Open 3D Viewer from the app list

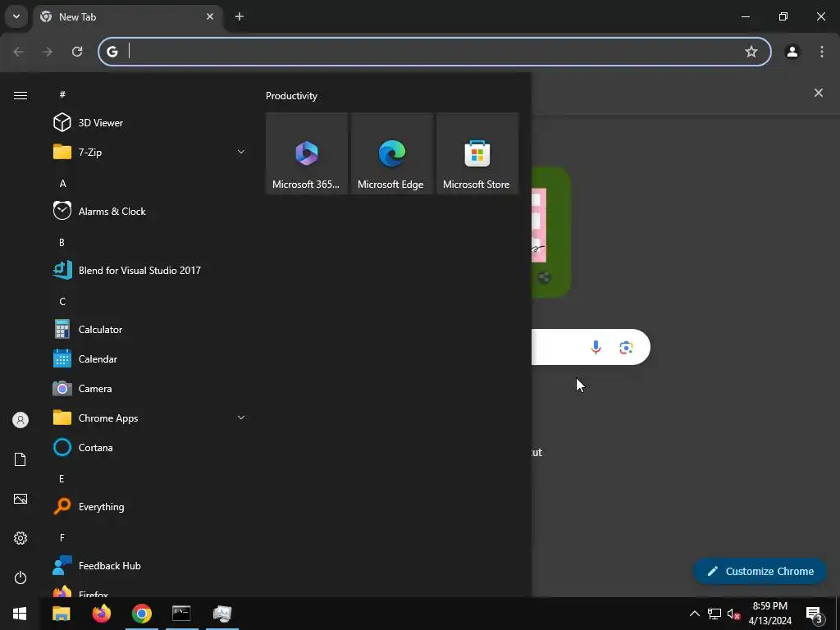pos(150,123)
